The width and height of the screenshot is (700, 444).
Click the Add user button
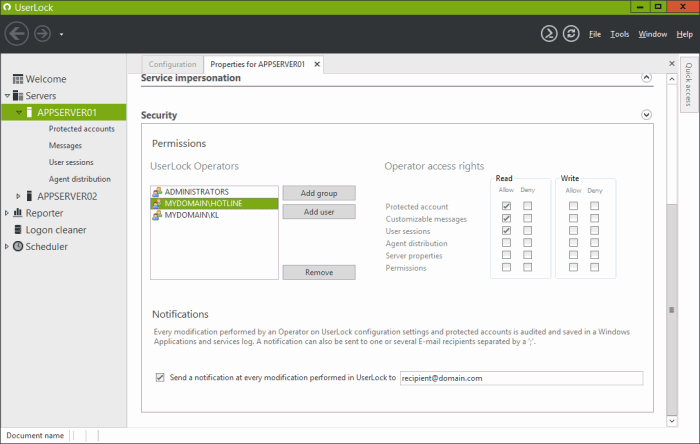[x=319, y=212]
